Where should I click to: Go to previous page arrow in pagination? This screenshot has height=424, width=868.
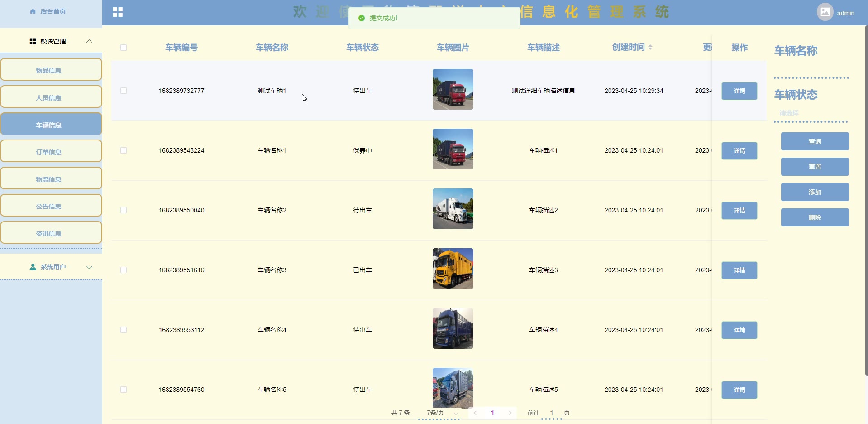[475, 413]
